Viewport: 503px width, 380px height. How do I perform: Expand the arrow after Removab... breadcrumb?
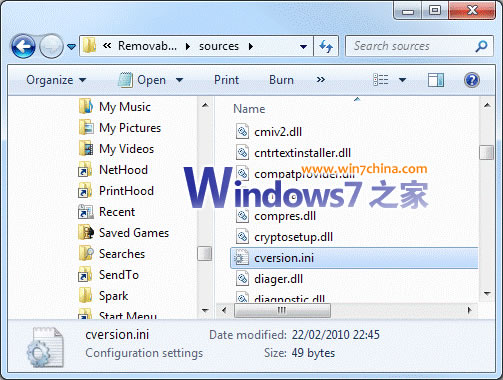tap(188, 46)
